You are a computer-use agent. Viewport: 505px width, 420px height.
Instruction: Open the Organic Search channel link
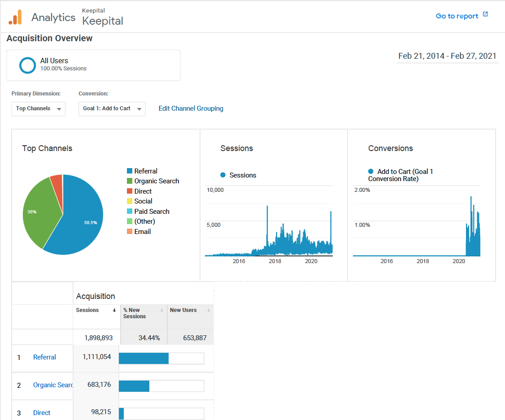coord(52,385)
